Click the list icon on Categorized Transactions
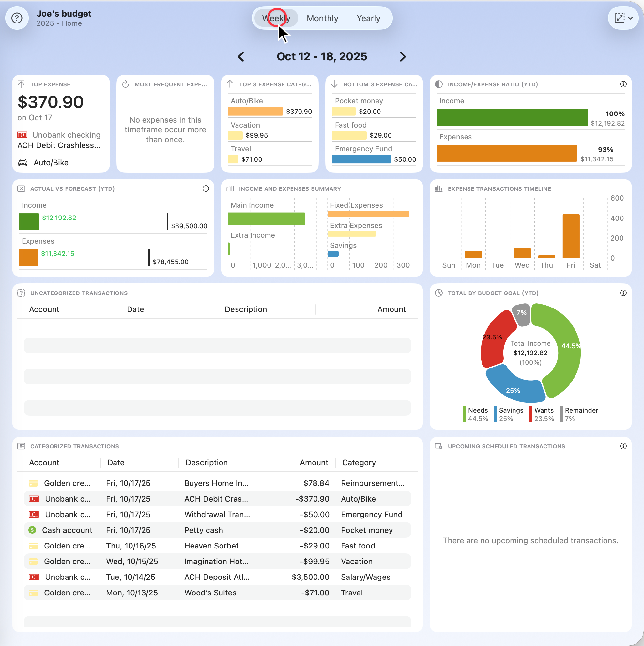Image resolution: width=644 pixels, height=646 pixels. [22, 446]
